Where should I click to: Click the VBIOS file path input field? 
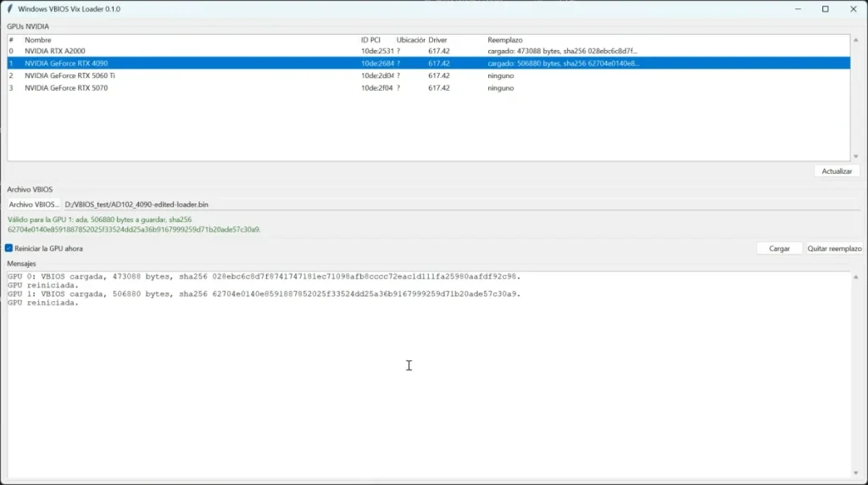point(461,204)
